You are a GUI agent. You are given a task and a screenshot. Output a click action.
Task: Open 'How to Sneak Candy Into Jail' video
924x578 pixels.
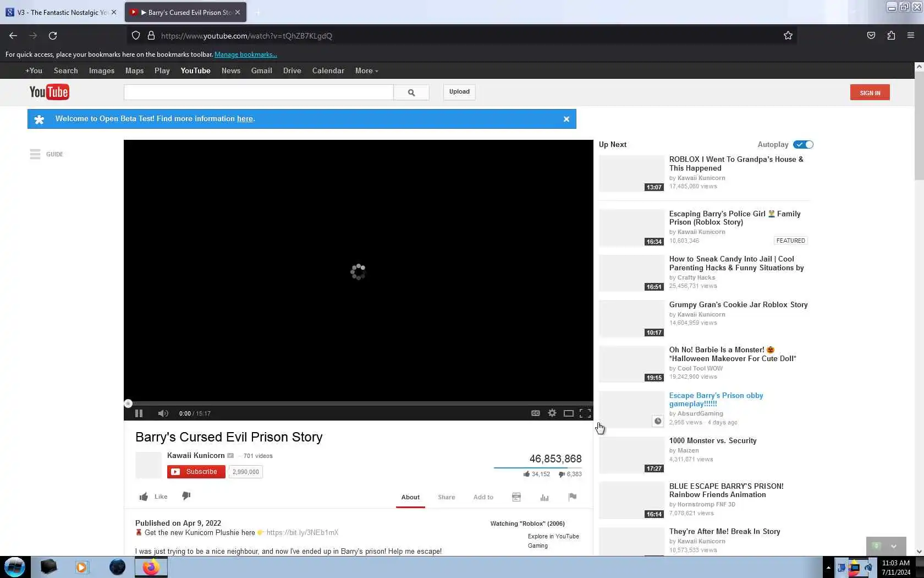pyautogui.click(x=736, y=263)
